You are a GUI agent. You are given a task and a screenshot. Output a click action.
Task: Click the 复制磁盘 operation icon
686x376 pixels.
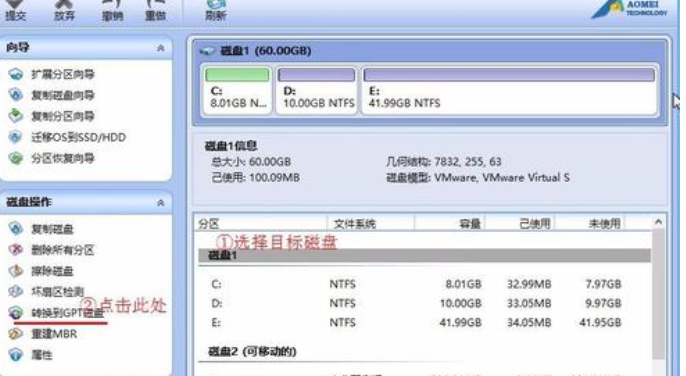[16, 228]
